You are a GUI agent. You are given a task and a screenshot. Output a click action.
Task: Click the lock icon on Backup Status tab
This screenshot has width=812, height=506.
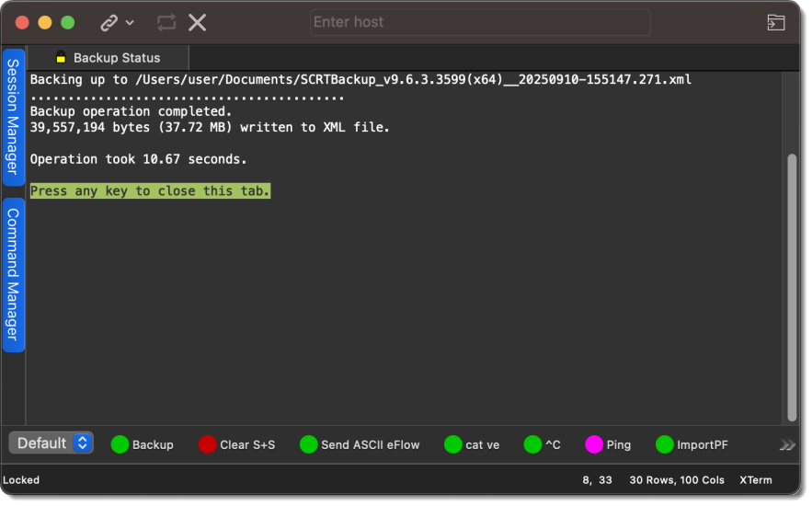(x=61, y=57)
